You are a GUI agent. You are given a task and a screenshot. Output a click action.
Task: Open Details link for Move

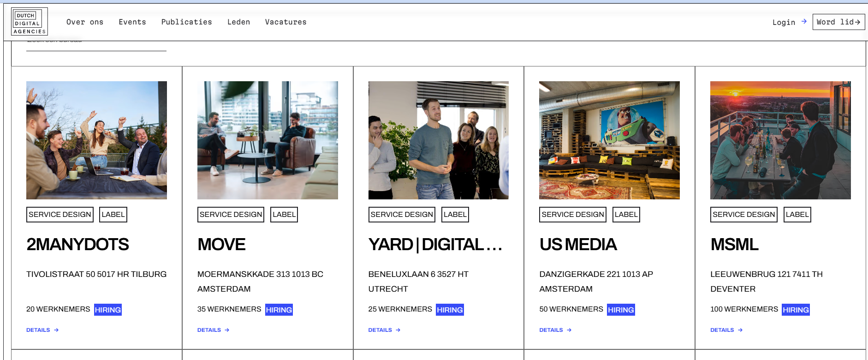[214, 330]
